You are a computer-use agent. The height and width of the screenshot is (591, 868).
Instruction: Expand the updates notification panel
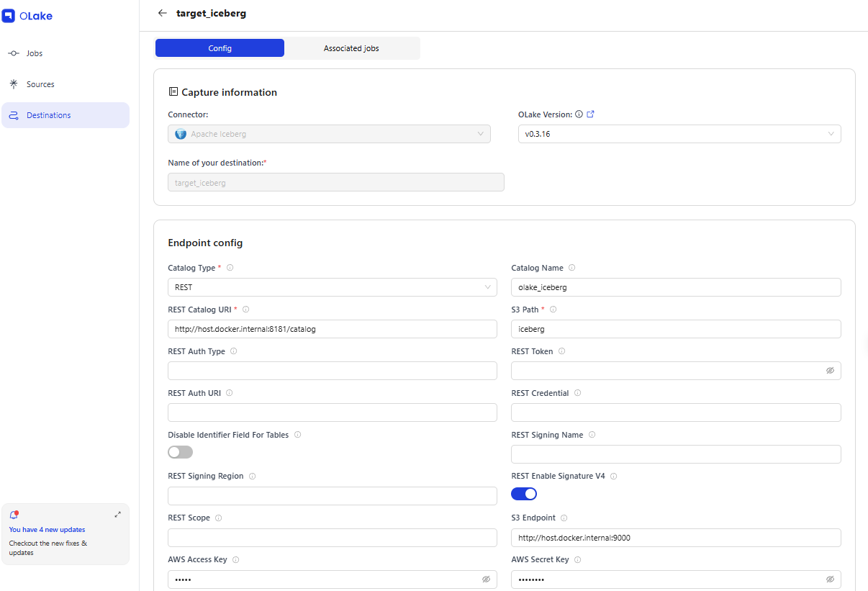(x=118, y=515)
